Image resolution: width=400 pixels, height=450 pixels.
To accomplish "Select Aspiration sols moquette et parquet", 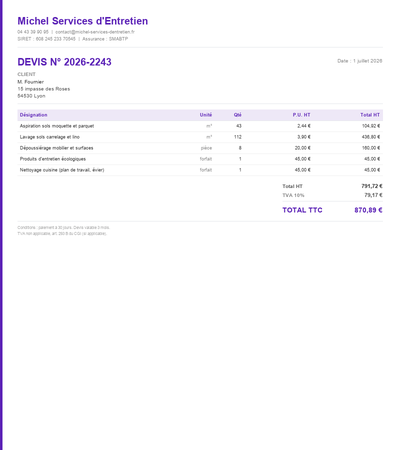I will click(x=57, y=126).
